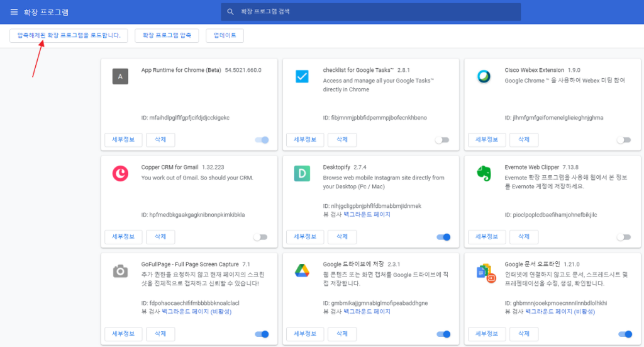
Task: Disable Google 드라이브에 저장 toggle
Action: point(443,334)
